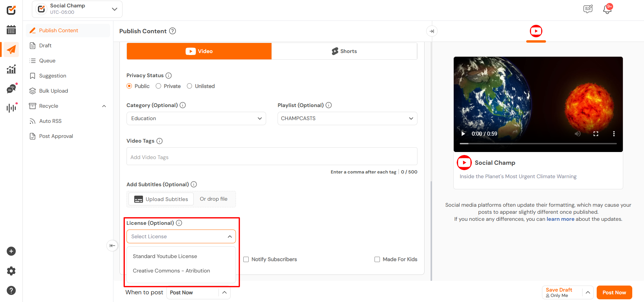
Task: Click the Privacy Status info icon
Action: [x=168, y=75]
